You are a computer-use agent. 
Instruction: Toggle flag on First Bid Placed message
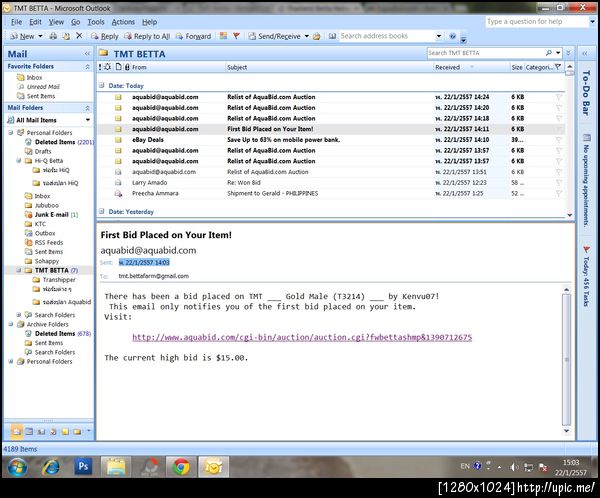coord(559,129)
